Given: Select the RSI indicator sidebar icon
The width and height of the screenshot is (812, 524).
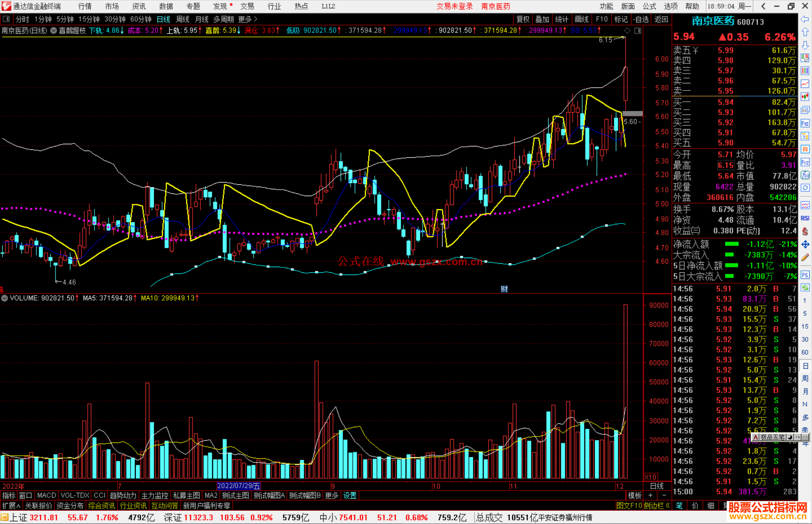Looking at the screenshot, I should tap(805, 218).
